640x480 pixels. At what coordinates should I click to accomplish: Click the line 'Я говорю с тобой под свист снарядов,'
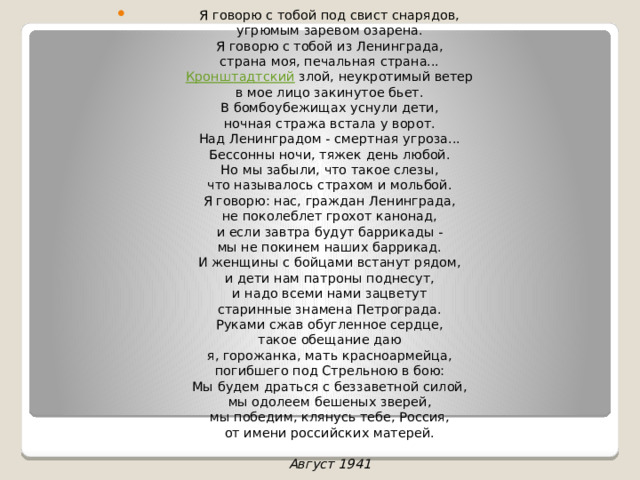(329, 16)
